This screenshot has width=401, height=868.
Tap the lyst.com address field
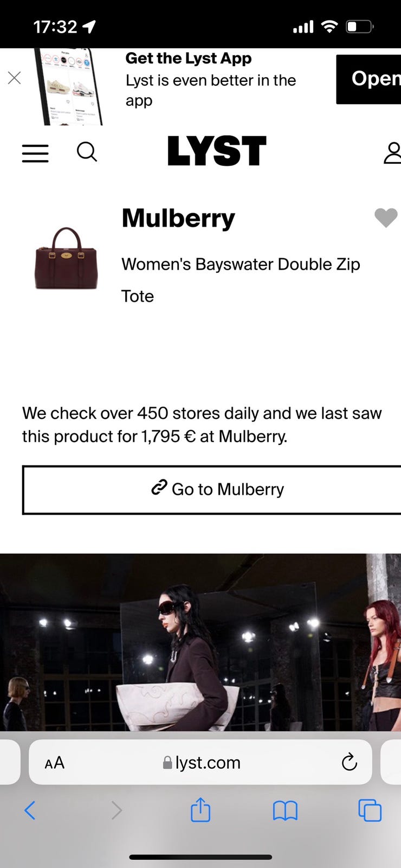[x=200, y=762]
